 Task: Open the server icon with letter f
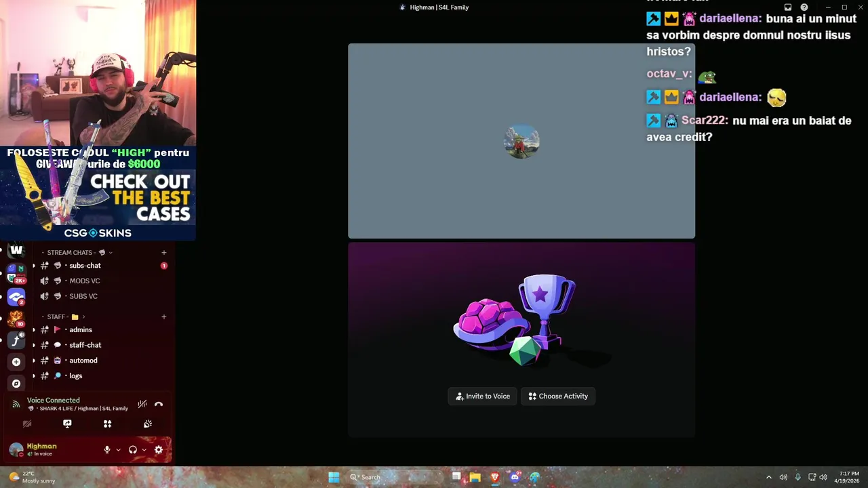click(16, 340)
